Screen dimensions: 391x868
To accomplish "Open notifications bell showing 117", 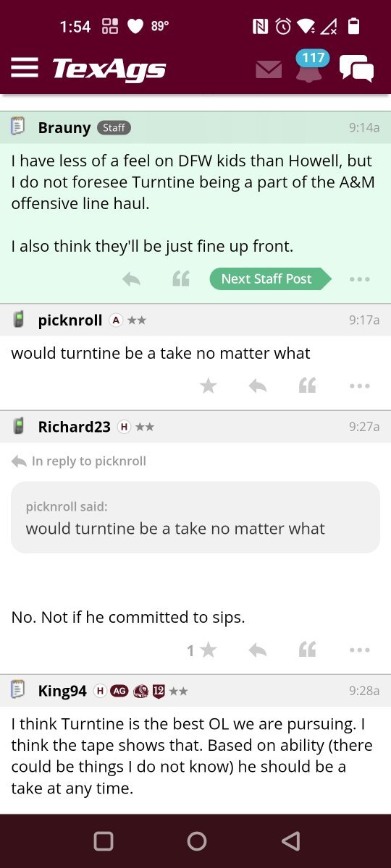I will point(309,67).
